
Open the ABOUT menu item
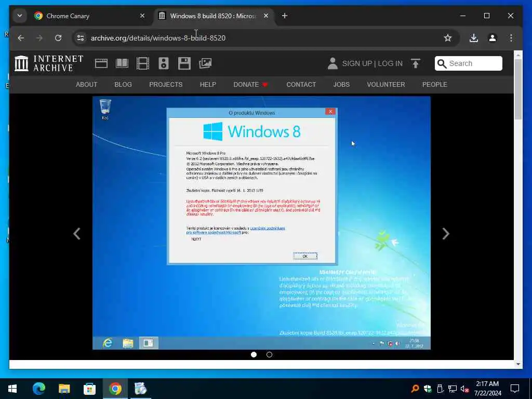pyautogui.click(x=87, y=85)
